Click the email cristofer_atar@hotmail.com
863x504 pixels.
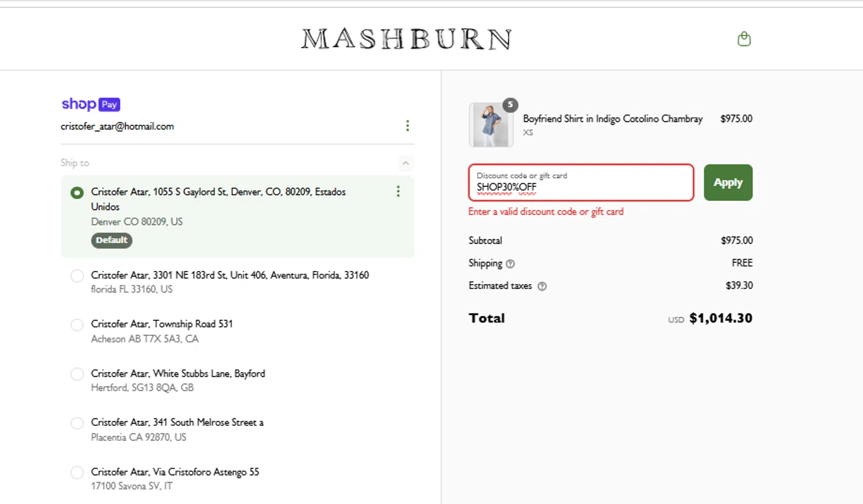click(x=117, y=126)
